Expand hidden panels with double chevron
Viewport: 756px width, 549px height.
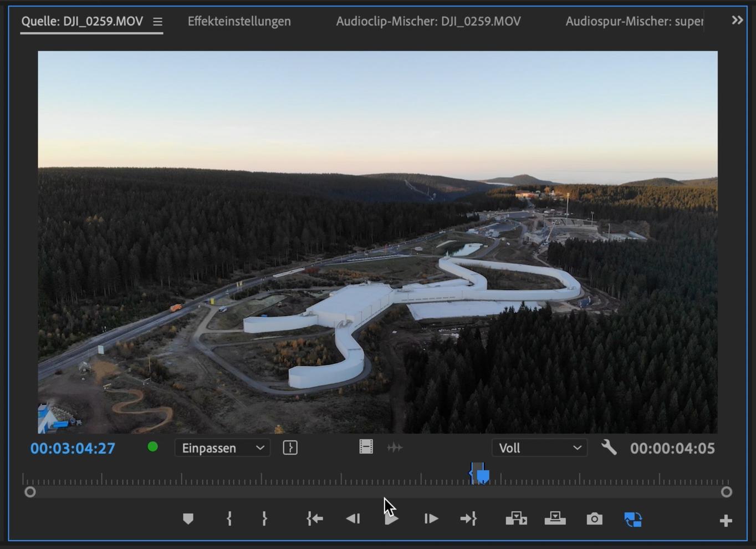pyautogui.click(x=737, y=21)
